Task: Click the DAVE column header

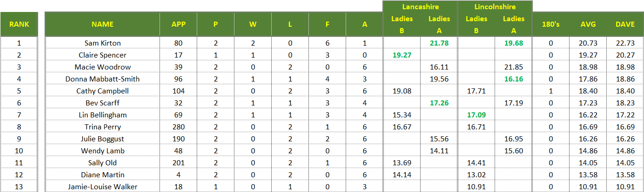Action: point(625,24)
